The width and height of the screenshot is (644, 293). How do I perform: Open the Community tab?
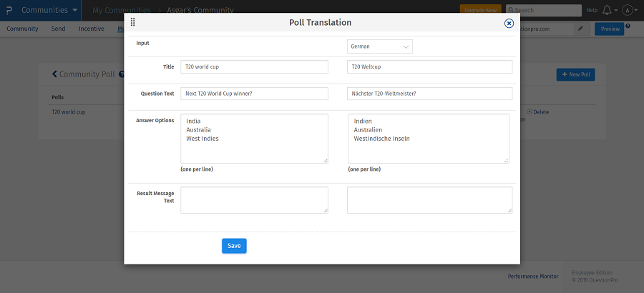pos(22,29)
